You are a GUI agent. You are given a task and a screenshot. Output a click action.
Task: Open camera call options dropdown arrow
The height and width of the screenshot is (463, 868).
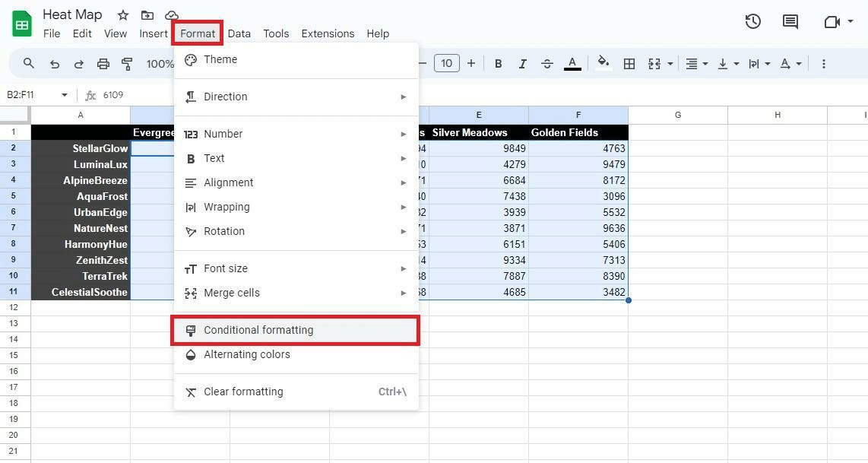(x=851, y=21)
